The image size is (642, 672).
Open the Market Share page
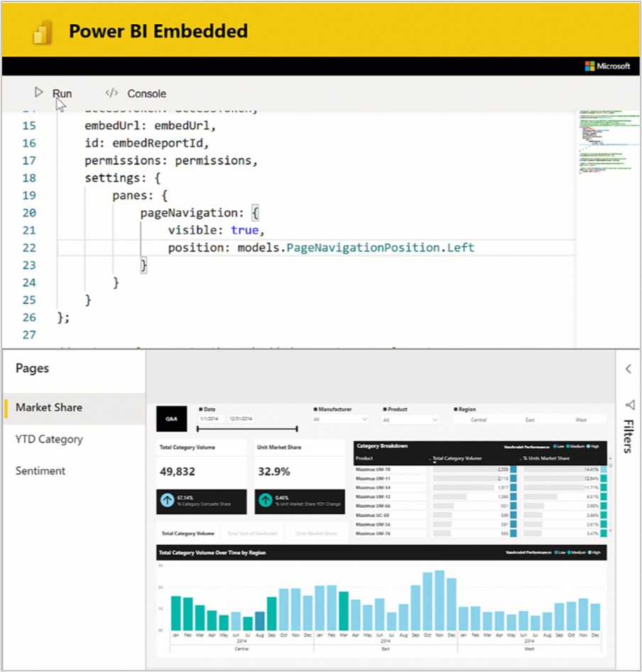[74, 408]
